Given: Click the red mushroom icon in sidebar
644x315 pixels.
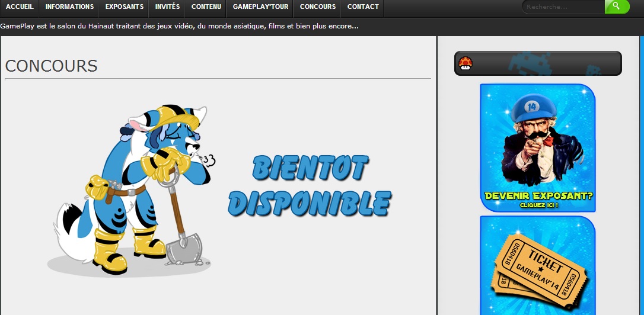Looking at the screenshot, I should (466, 63).
